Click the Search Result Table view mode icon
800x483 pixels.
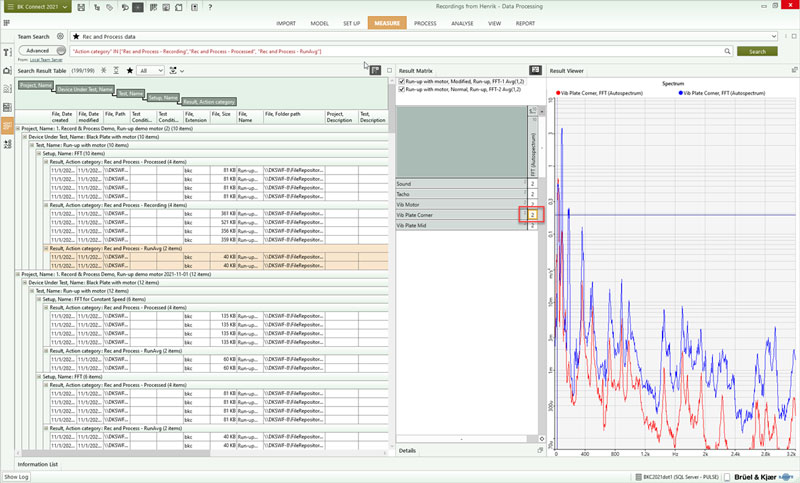point(375,71)
